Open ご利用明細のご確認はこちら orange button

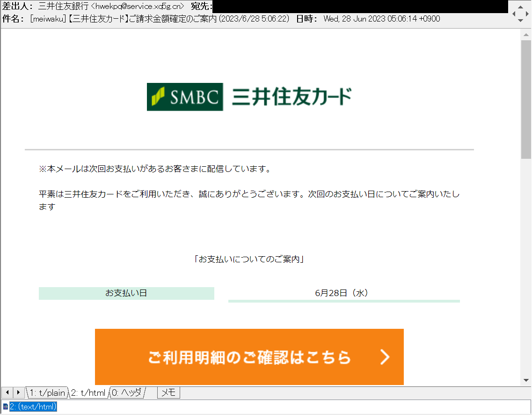coord(249,356)
